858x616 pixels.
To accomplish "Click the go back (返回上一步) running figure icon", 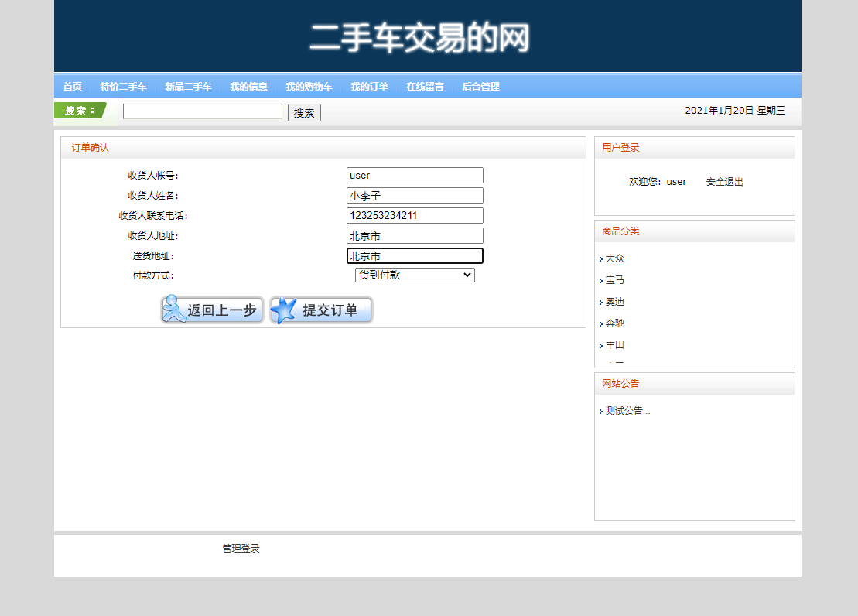I will (x=173, y=310).
